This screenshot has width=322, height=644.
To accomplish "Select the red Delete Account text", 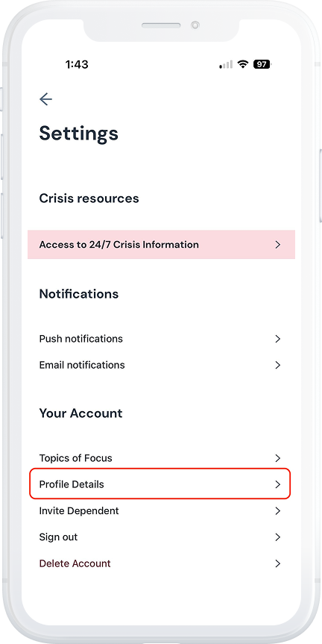I will point(75,563).
